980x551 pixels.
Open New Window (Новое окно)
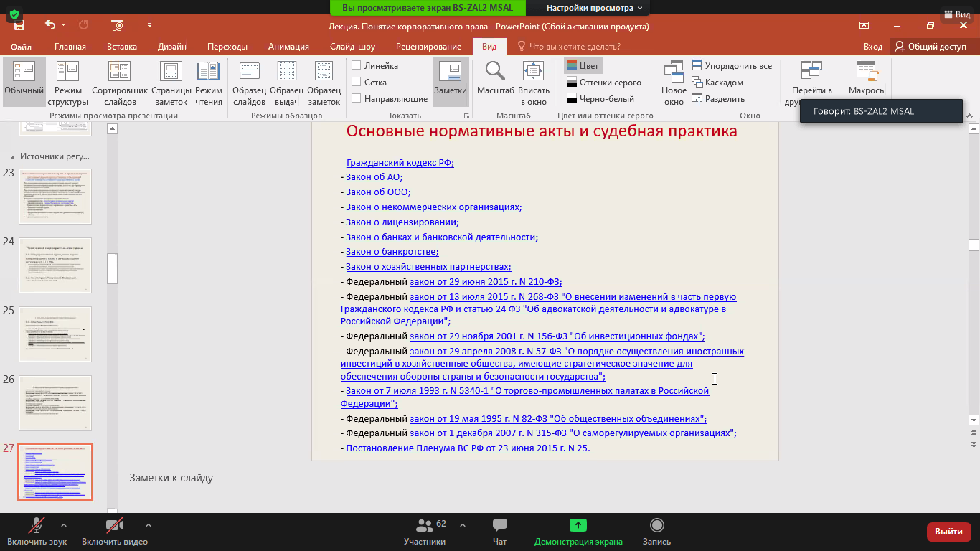(674, 82)
